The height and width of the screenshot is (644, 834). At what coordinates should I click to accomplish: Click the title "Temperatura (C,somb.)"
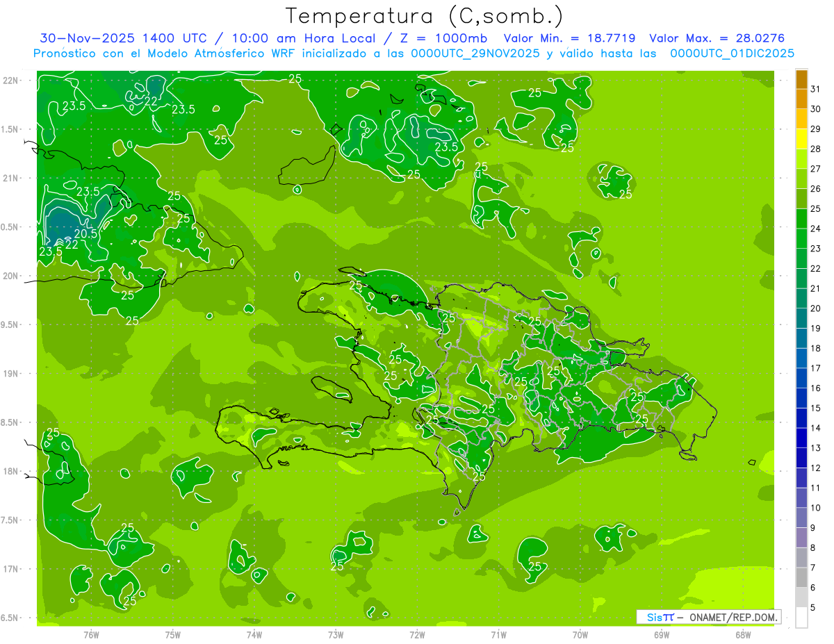click(425, 16)
